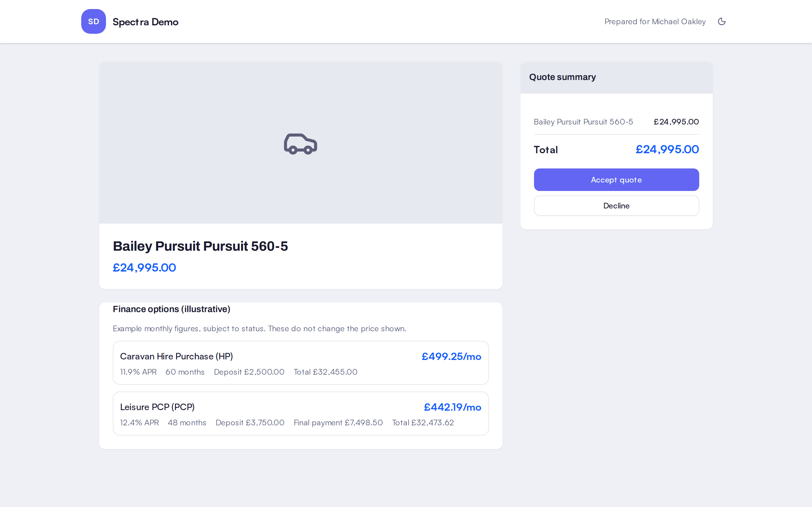Click the blue £24,995.00 price under the title
Image resolution: width=812 pixels, height=507 pixels.
tap(144, 268)
